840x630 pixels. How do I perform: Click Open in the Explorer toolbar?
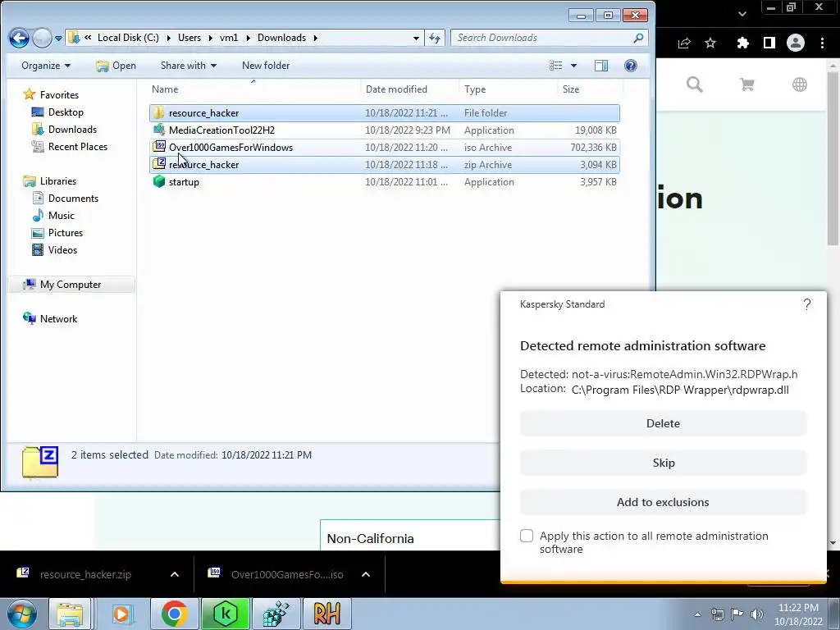point(116,66)
